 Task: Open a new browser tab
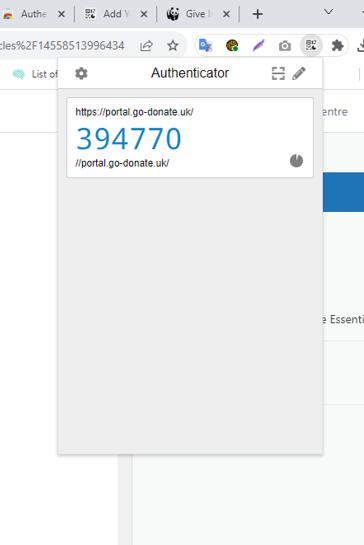(x=258, y=14)
